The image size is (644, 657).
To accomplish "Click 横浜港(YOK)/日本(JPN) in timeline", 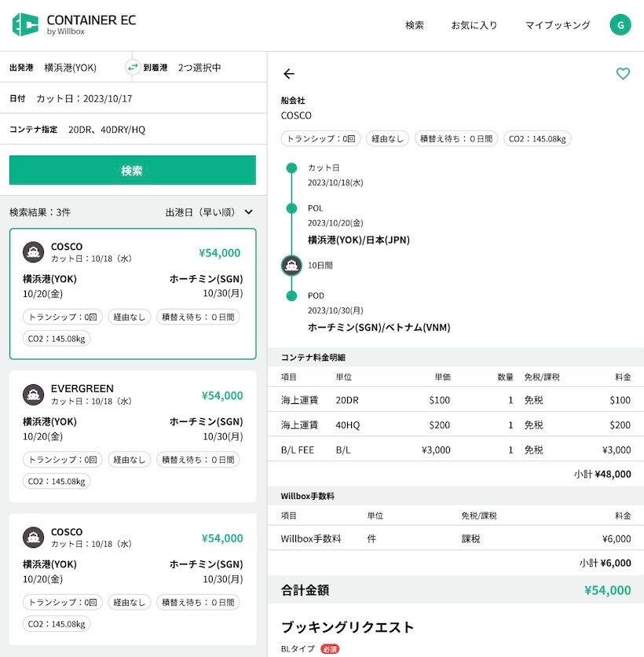I will (358, 240).
